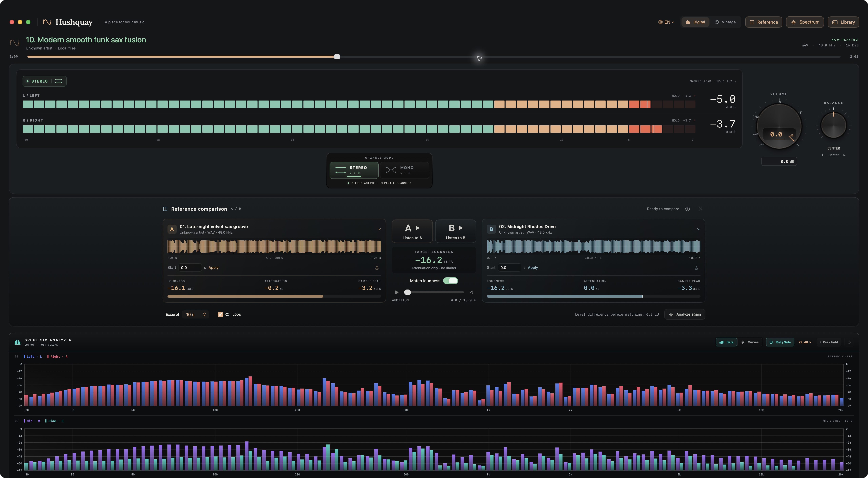This screenshot has height=478, width=868.
Task: Open the Reference panel button
Action: [764, 22]
